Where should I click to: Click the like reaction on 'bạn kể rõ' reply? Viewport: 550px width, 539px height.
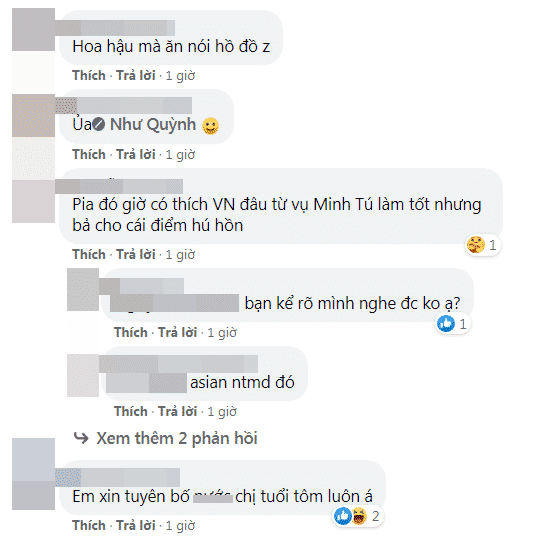point(446,323)
